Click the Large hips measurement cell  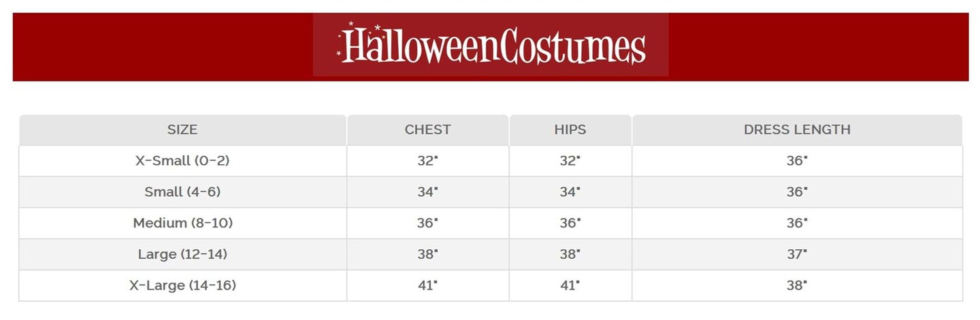[570, 255]
